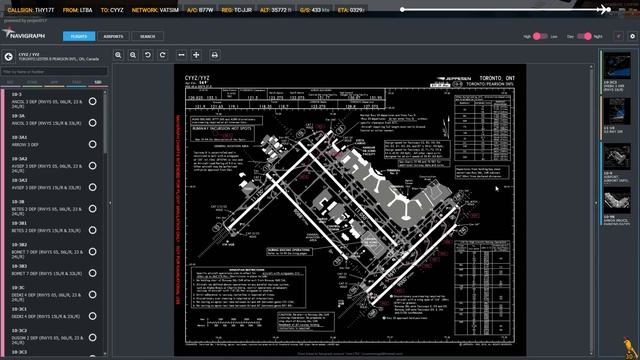Open chart 10-3C2 DUSOM 2 DEP

46,336
